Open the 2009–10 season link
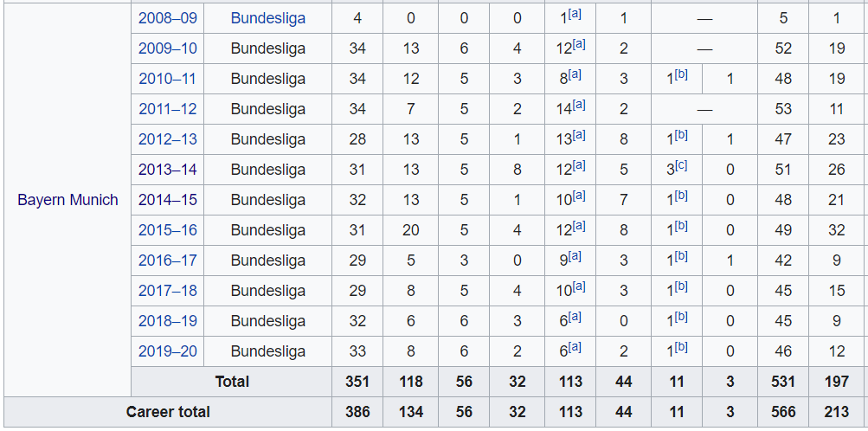 pos(167,48)
